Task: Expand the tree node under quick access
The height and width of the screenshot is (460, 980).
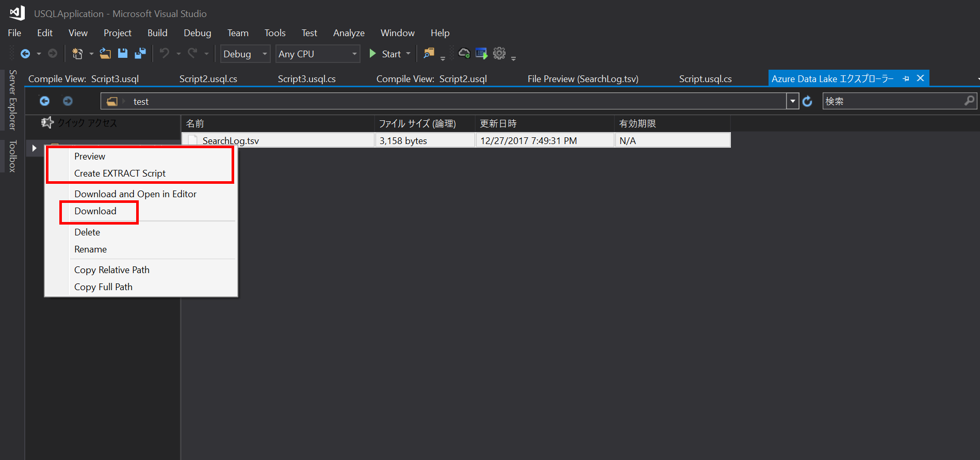Action: click(x=35, y=148)
